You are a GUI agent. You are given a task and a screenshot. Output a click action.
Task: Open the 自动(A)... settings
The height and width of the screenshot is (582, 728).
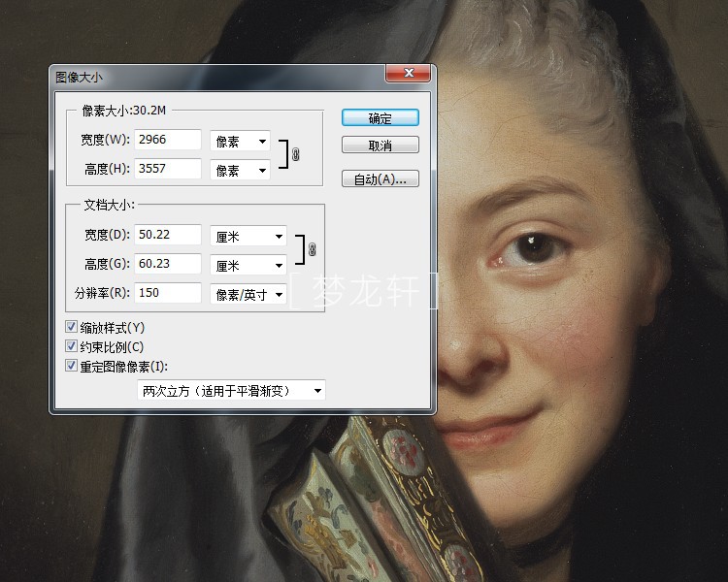pyautogui.click(x=381, y=178)
